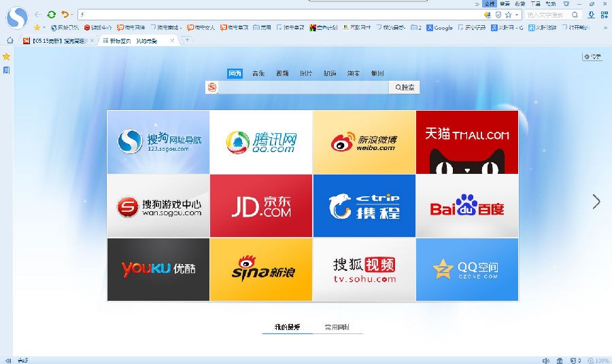The image size is (612, 364).
Task: Open the Google bookmark link
Action: 439,28
